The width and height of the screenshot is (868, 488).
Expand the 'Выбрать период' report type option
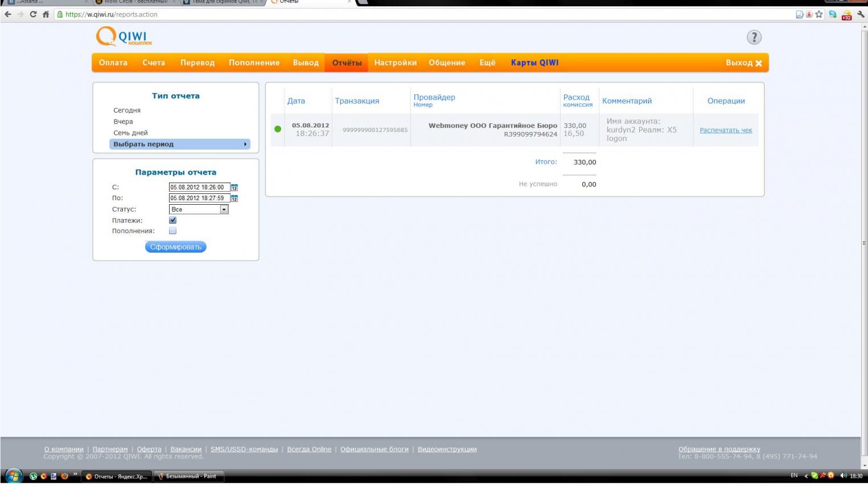coord(179,144)
